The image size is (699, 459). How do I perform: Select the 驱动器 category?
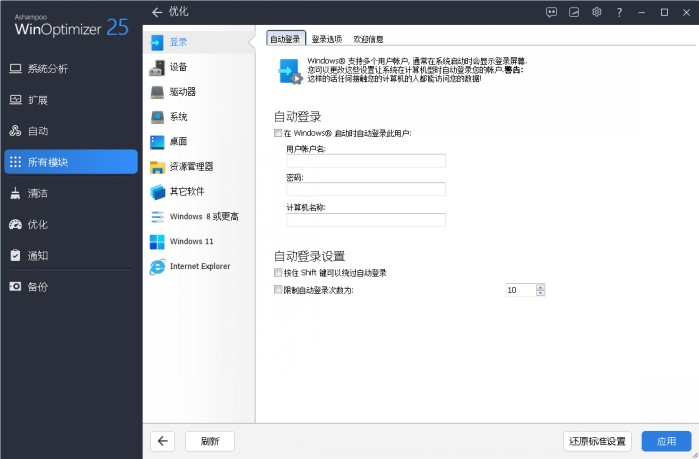click(199, 92)
